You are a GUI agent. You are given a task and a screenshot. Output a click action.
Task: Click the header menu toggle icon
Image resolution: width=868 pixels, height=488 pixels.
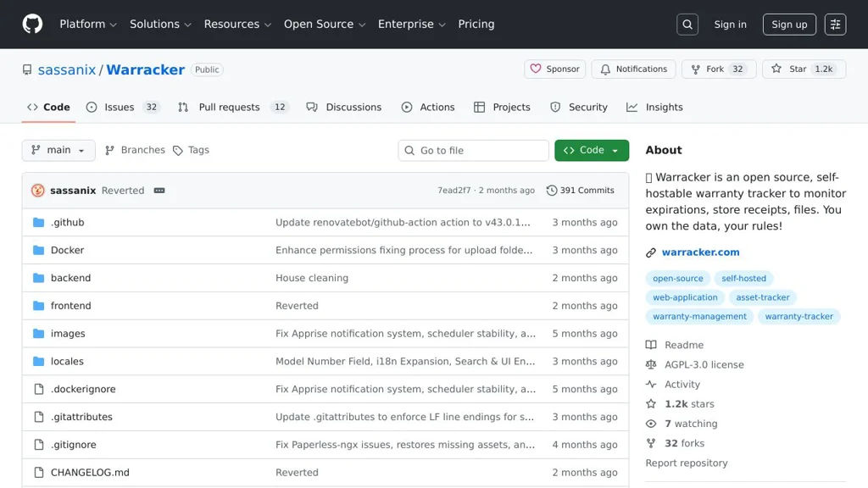[x=835, y=25]
